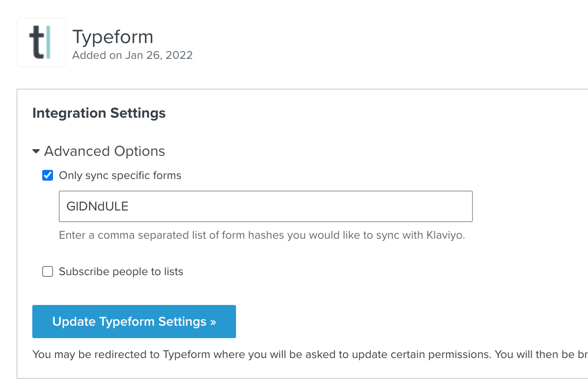Viewport: 588px width, 392px height.
Task: Click the teal bar in Typeform logo
Action: [48, 42]
